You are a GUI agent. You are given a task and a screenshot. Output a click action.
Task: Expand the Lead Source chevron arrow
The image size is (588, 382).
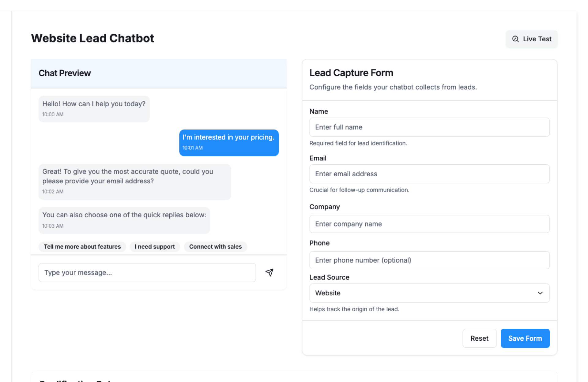(540, 293)
